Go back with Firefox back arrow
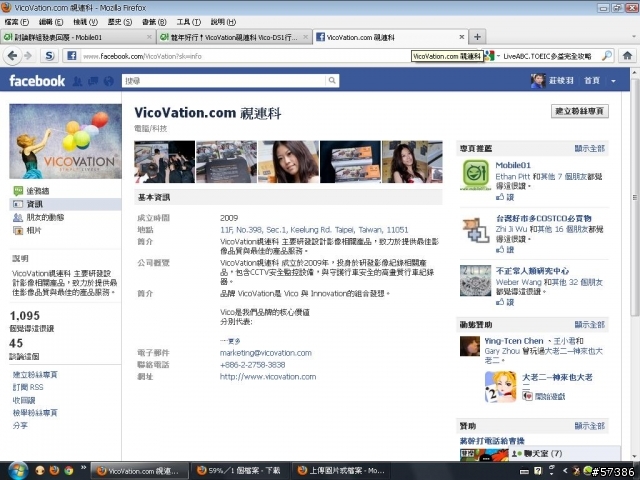Image resolution: width=640 pixels, height=480 pixels. tap(12, 56)
